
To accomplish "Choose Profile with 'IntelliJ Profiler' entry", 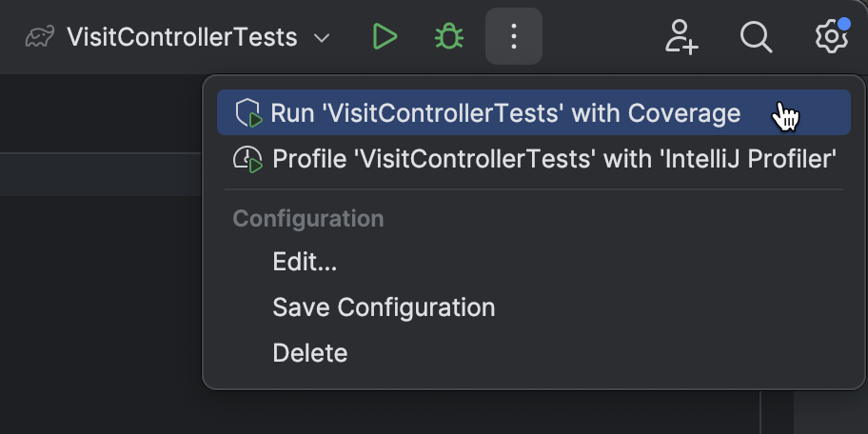I will tap(554, 158).
